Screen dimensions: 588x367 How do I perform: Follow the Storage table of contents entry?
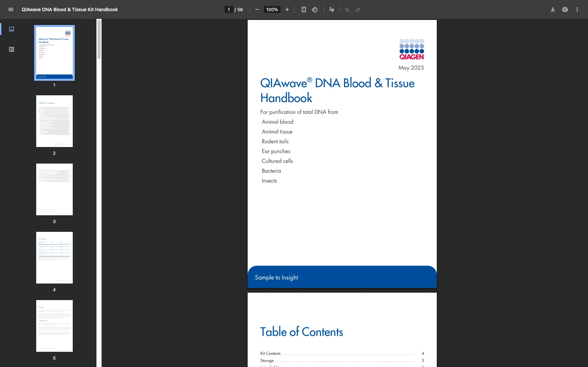pyautogui.click(x=342, y=361)
